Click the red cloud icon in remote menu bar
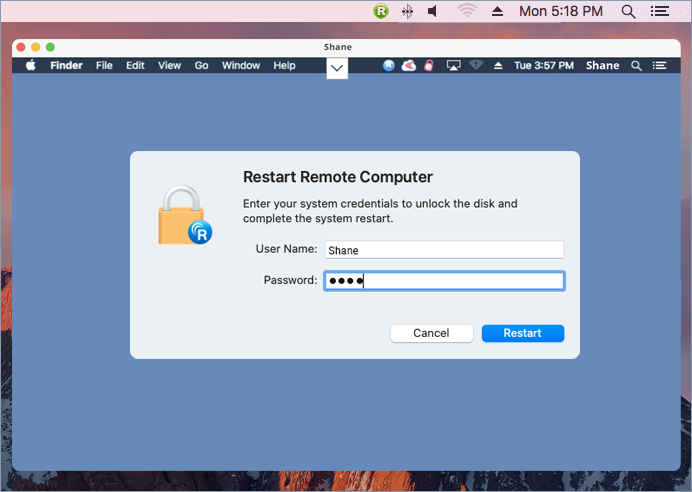Image resolution: width=692 pixels, height=492 pixels. pyautogui.click(x=409, y=65)
